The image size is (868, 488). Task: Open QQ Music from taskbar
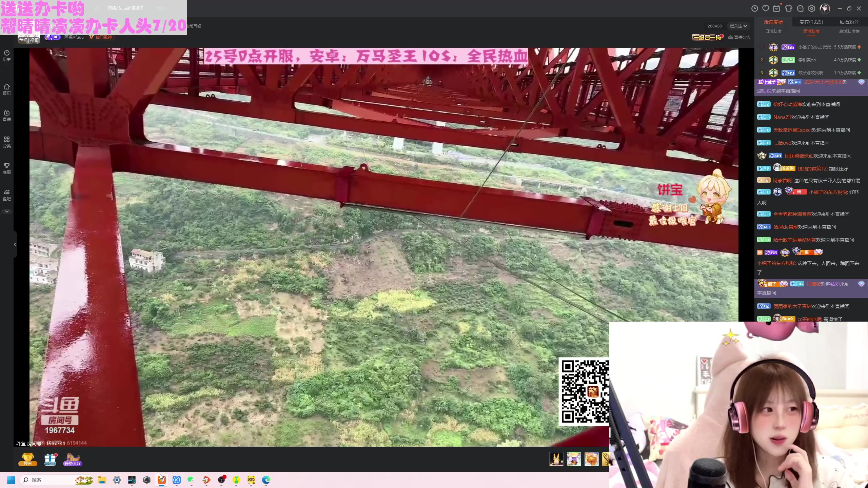(236, 480)
